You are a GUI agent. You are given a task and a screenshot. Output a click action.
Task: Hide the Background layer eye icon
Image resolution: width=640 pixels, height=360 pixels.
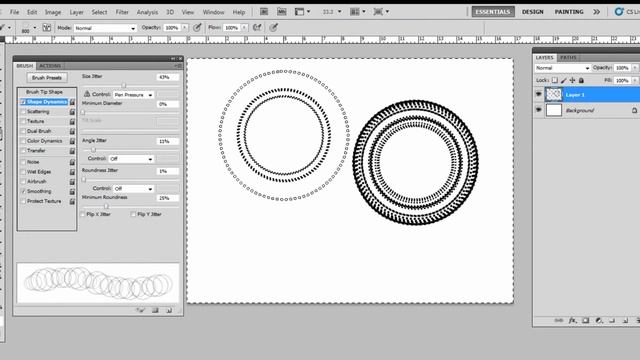coord(538,110)
